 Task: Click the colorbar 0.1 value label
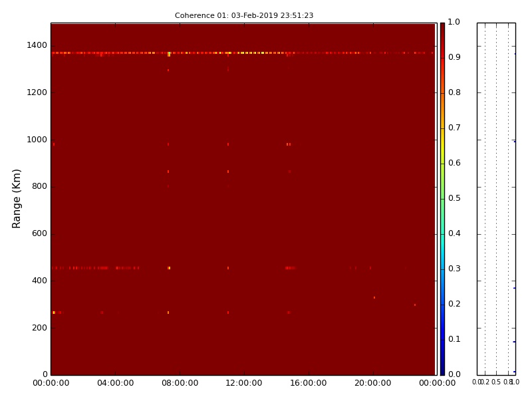pyautogui.click(x=454, y=339)
